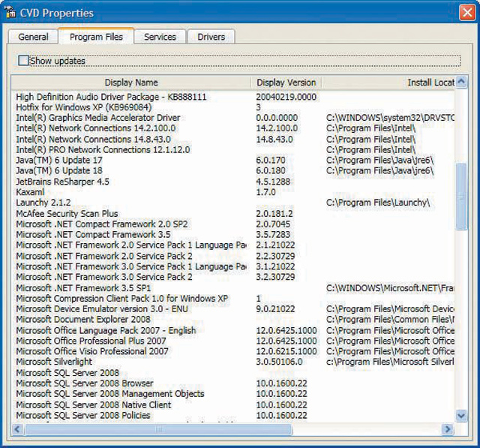
Task: Select Java(TM) 6 Update 18 row
Action: click(59, 170)
